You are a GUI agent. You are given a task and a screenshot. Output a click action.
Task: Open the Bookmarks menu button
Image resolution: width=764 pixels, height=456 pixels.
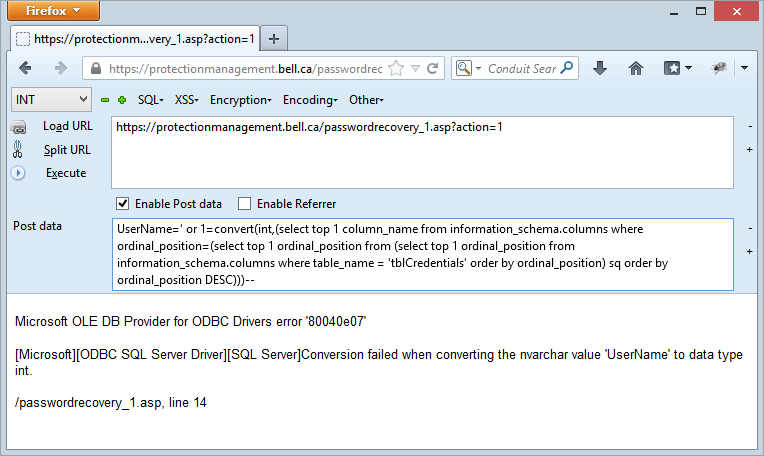677,68
